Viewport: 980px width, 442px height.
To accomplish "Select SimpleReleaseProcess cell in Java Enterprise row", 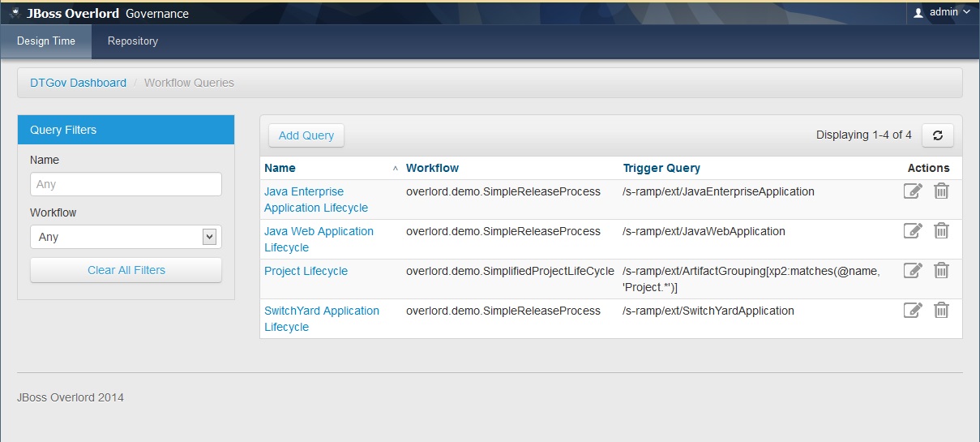I will (x=503, y=191).
